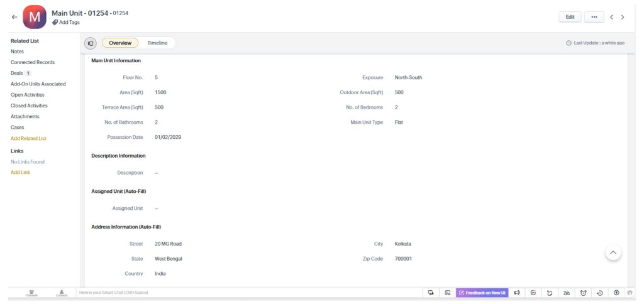Open Notes in the related list
Viewport: 644px width, 304px height.
[x=17, y=52]
